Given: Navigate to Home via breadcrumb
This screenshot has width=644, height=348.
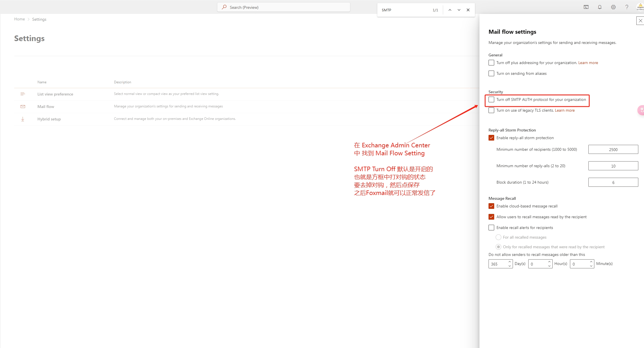Looking at the screenshot, I should pos(19,19).
